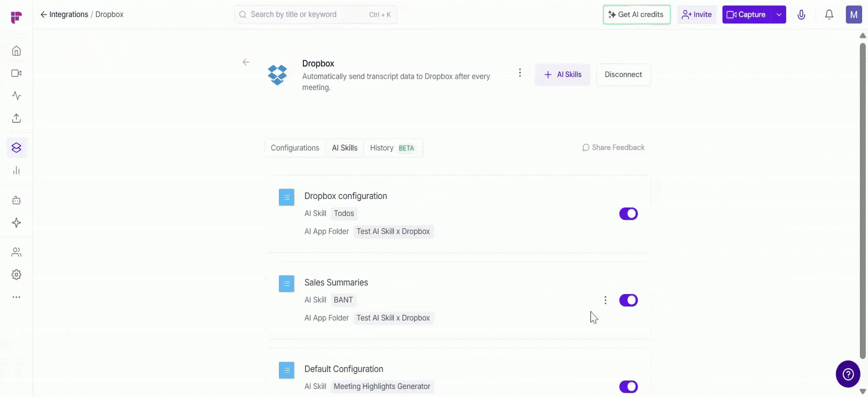The image size is (868, 397).
Task: Open Analytics bar chart icon in sidebar
Action: click(16, 170)
